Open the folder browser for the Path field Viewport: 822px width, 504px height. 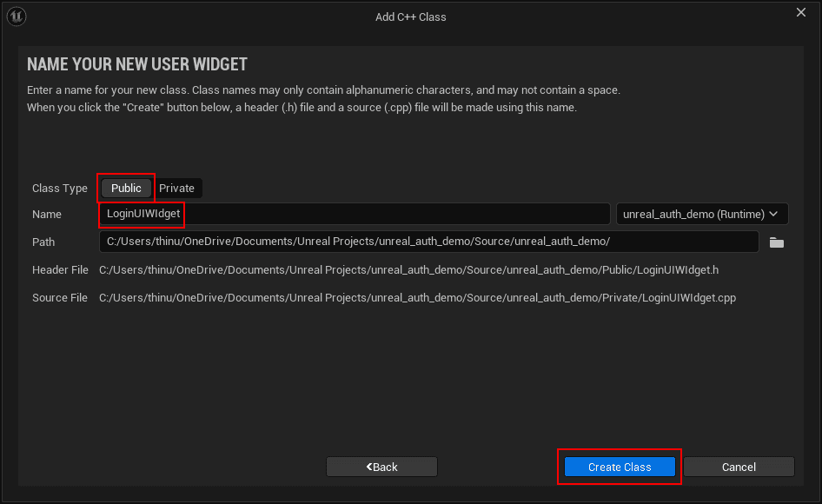point(776,242)
